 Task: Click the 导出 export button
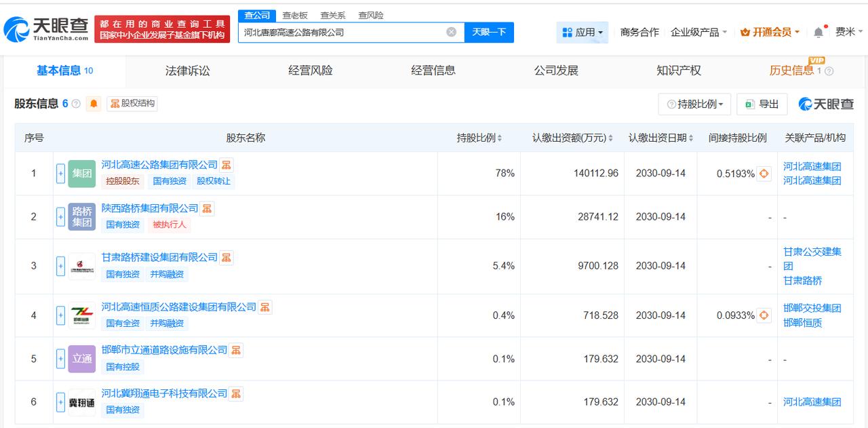pyautogui.click(x=762, y=104)
